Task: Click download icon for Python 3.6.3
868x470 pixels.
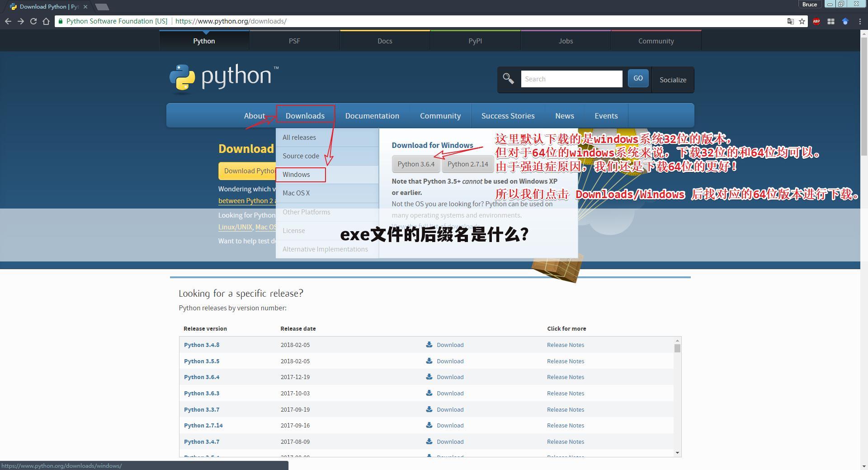Action: click(429, 393)
